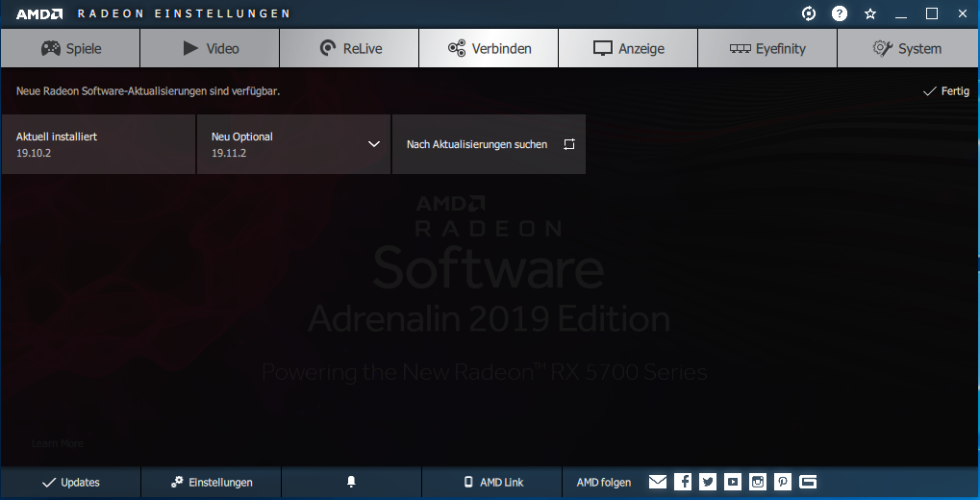The height and width of the screenshot is (500, 980).
Task: Click the refresh icon beside Aktualisierungen suchen
Action: [x=568, y=144]
